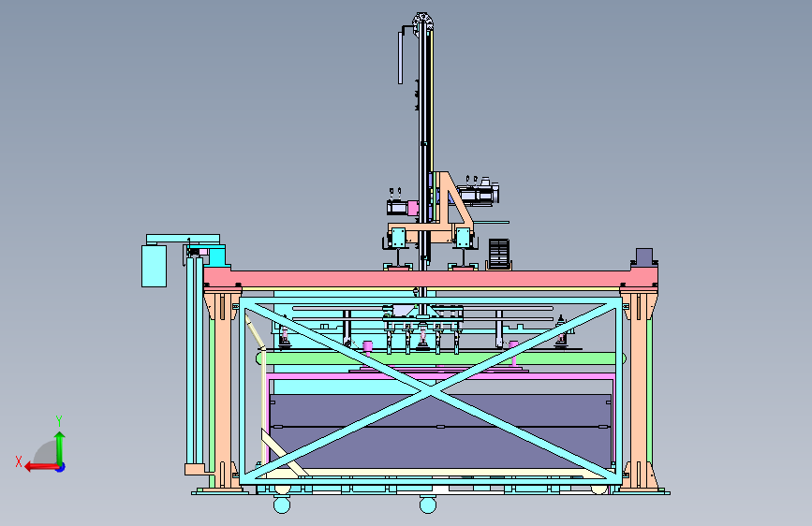Screen dimensions: 812x526
Task: Pick the bottom left caster wheel
Action: coord(282,504)
